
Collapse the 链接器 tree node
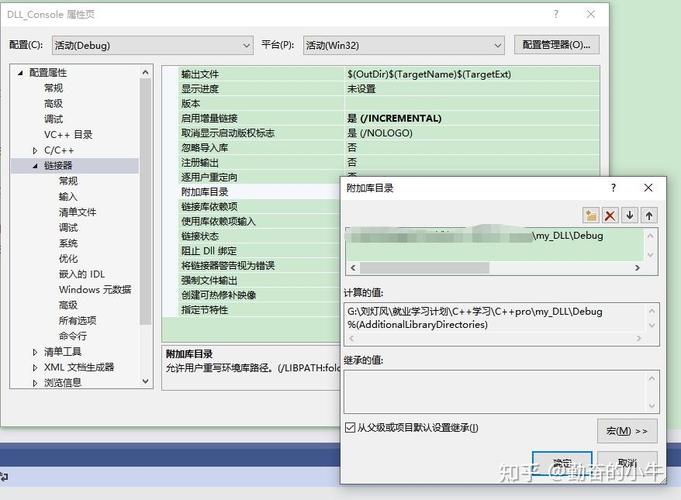coord(35,166)
